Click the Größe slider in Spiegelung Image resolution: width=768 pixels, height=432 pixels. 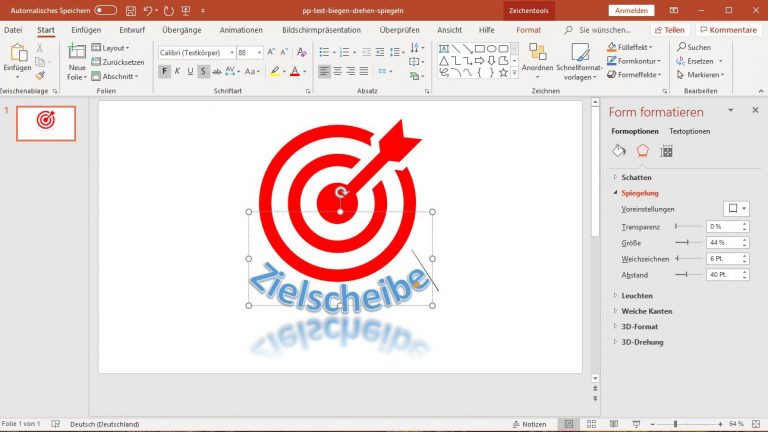(x=686, y=243)
